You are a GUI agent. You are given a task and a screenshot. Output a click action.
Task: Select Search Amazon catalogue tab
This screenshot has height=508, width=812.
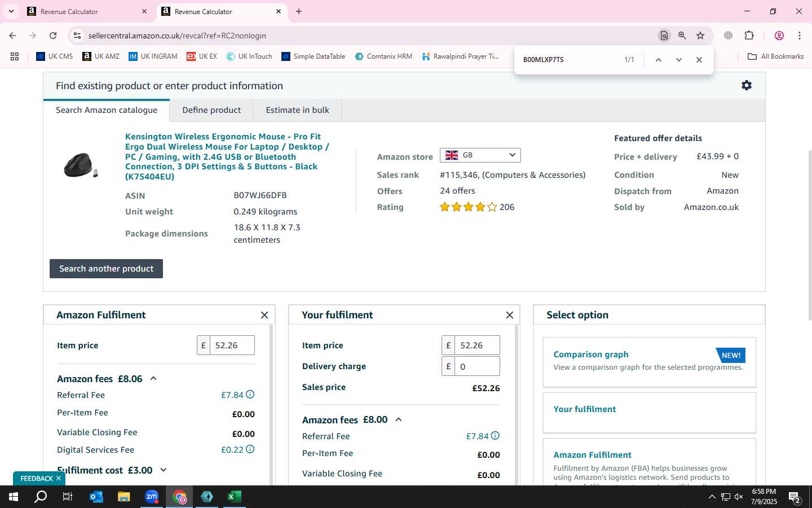click(x=107, y=110)
